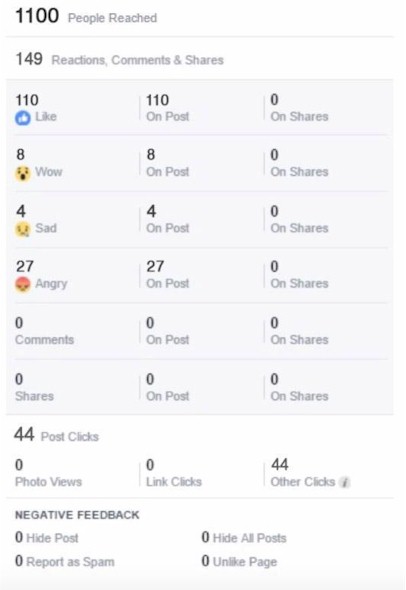Screen dimensions: 406x590
Task: Select the Comments row label
Action: (x=44, y=340)
